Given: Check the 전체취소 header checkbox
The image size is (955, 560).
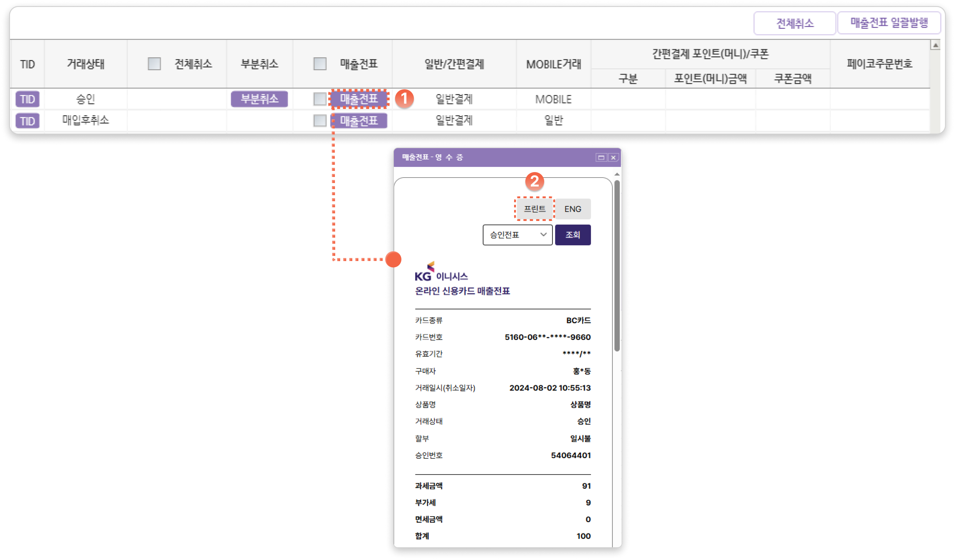Looking at the screenshot, I should 154,64.
